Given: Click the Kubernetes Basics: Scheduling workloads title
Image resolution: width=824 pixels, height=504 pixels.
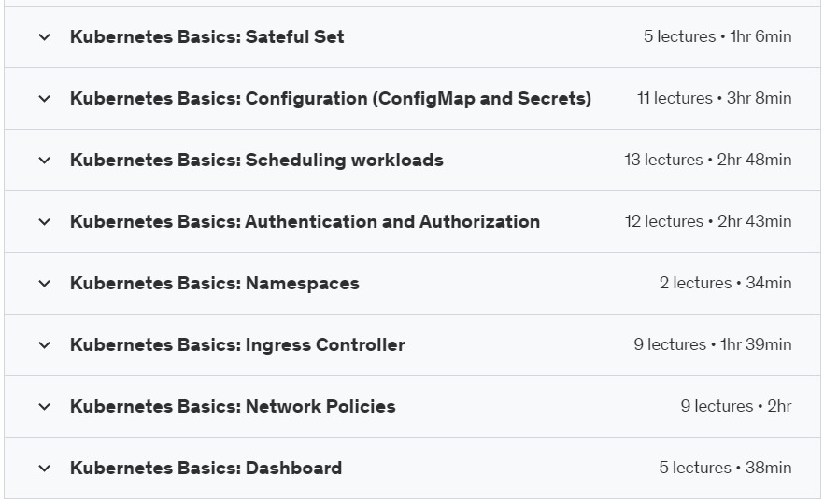Looking at the screenshot, I should (256, 161).
